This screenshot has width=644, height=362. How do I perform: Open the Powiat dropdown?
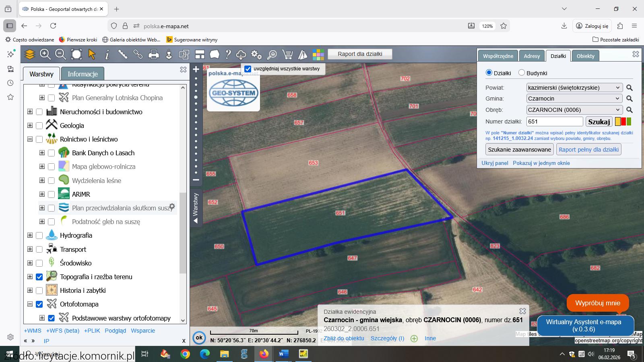tap(574, 88)
